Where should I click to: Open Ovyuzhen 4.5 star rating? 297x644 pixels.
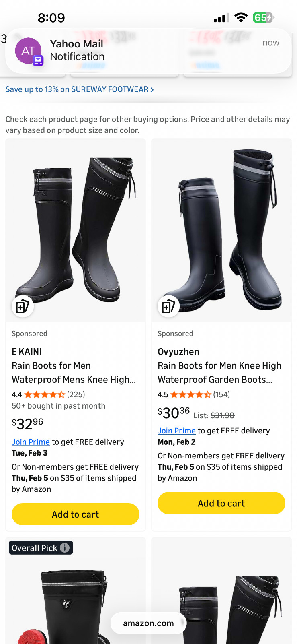click(x=190, y=394)
